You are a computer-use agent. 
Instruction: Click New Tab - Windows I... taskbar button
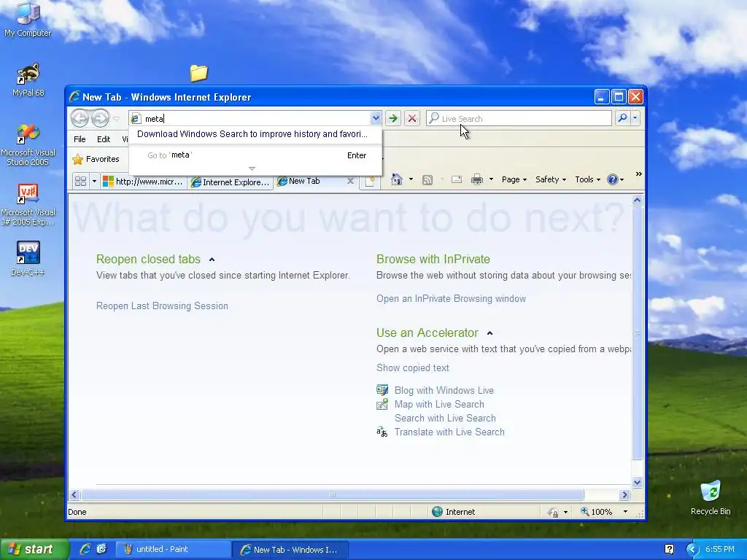[290, 550]
